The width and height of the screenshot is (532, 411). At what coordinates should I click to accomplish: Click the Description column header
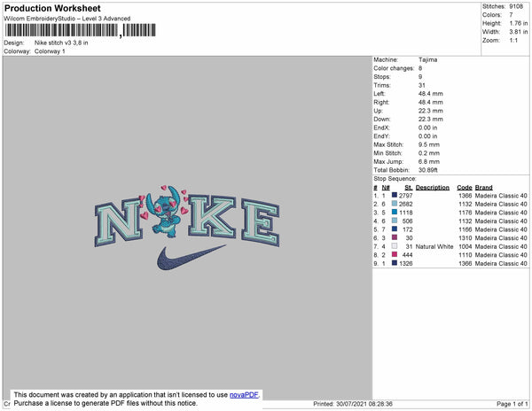click(433, 188)
